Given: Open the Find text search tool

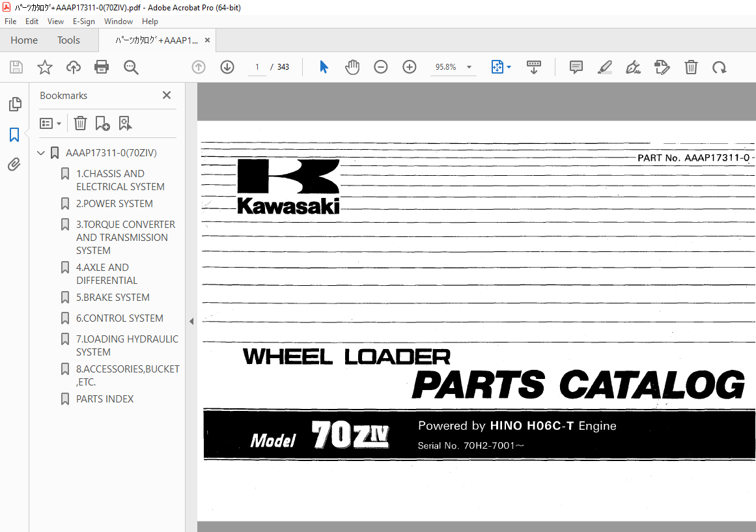Looking at the screenshot, I should pos(131,67).
